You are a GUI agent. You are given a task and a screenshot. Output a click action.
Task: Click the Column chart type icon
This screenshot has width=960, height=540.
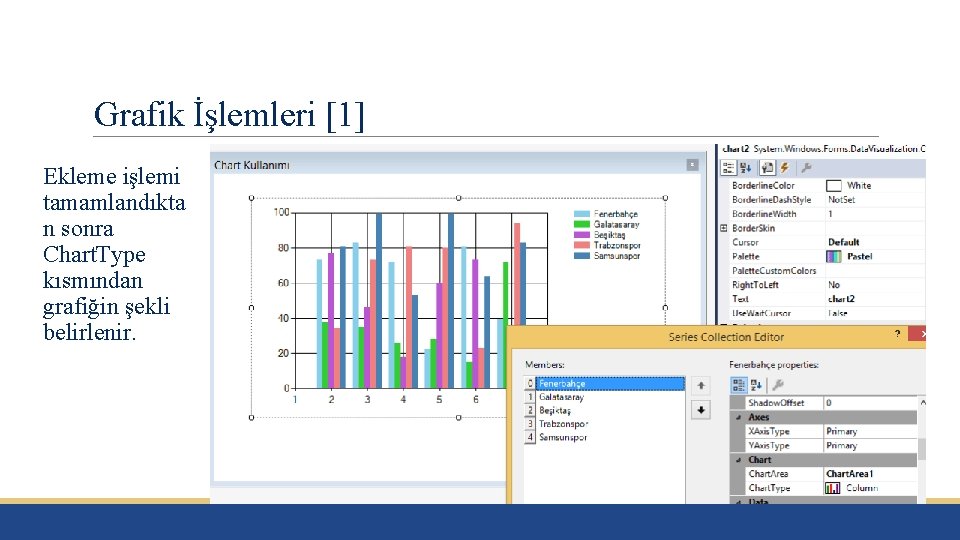tap(833, 488)
